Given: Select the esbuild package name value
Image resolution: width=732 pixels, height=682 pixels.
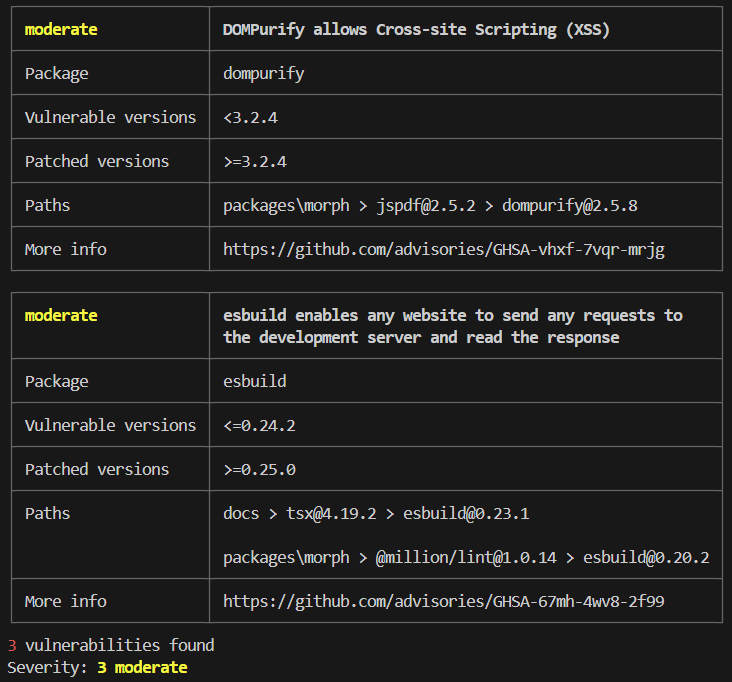Looking at the screenshot, I should (254, 381).
